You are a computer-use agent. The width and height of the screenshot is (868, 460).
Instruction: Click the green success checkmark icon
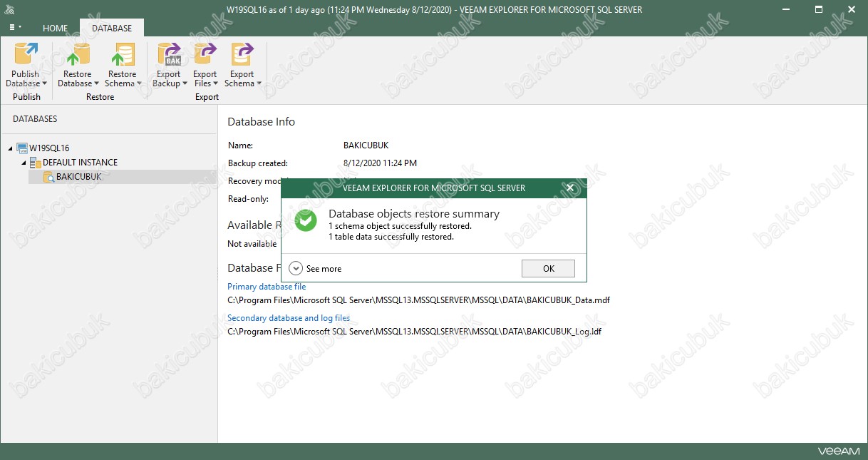(x=306, y=220)
